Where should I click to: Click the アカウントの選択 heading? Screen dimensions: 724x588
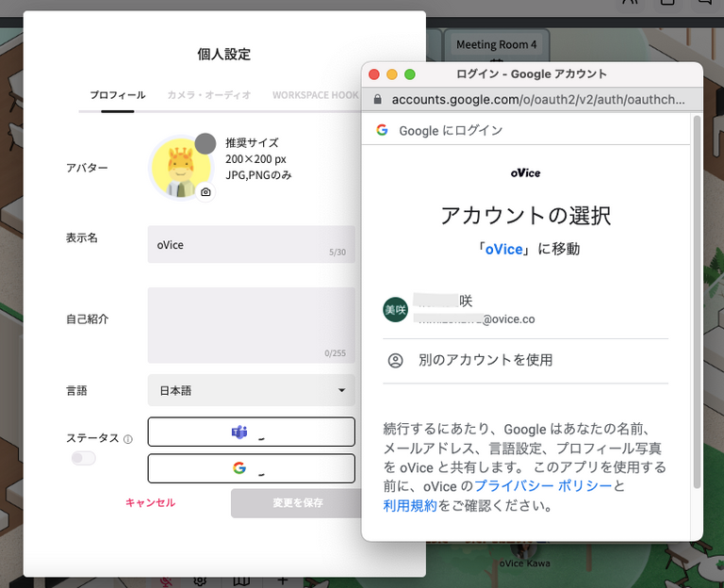tap(525, 216)
